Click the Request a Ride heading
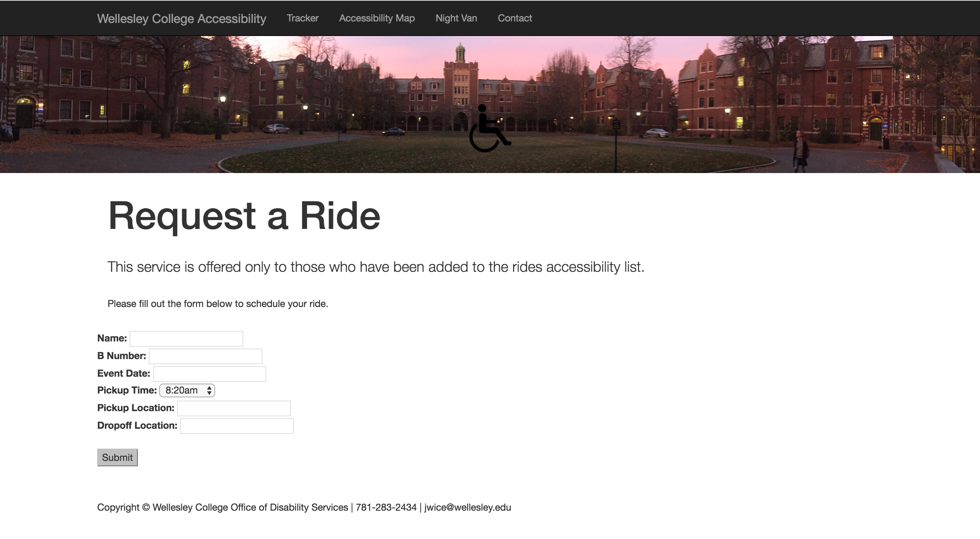 (x=244, y=216)
